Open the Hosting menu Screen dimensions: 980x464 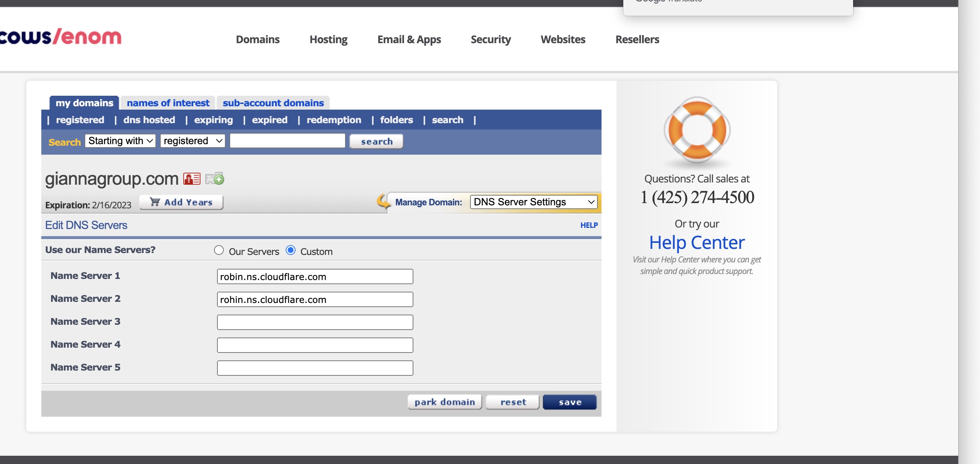(328, 39)
